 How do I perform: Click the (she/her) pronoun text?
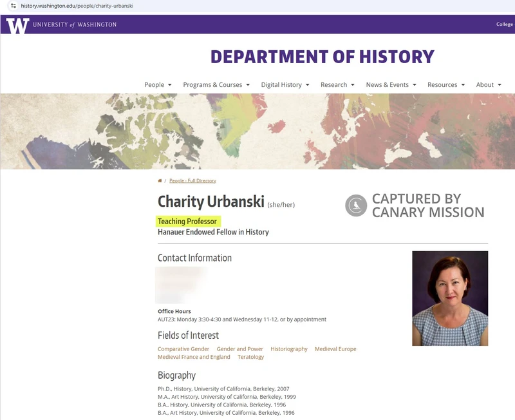281,205
